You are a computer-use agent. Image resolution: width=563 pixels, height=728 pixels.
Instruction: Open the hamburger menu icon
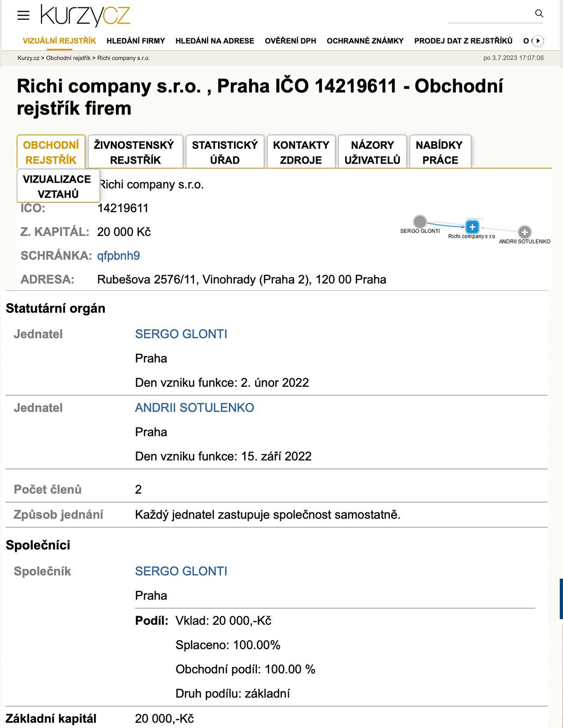[x=23, y=15]
